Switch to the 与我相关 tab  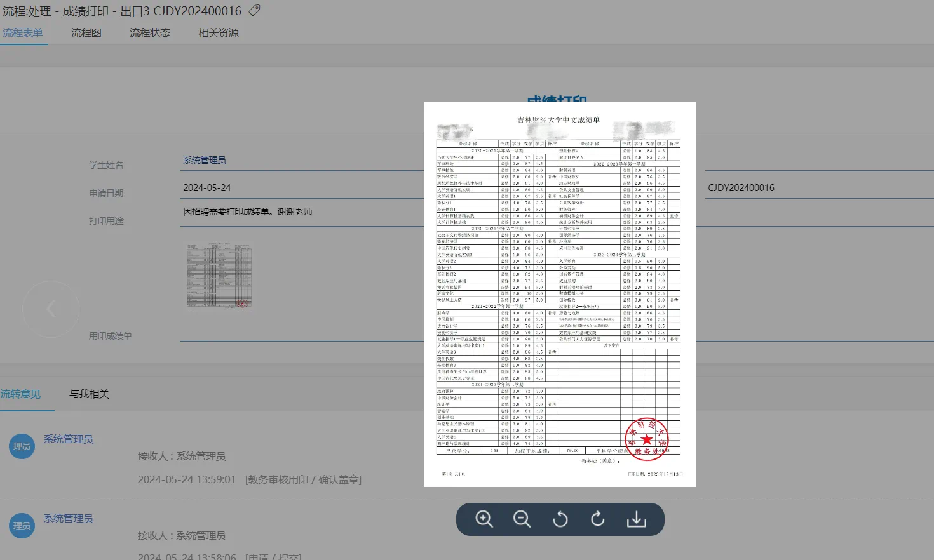coord(90,394)
